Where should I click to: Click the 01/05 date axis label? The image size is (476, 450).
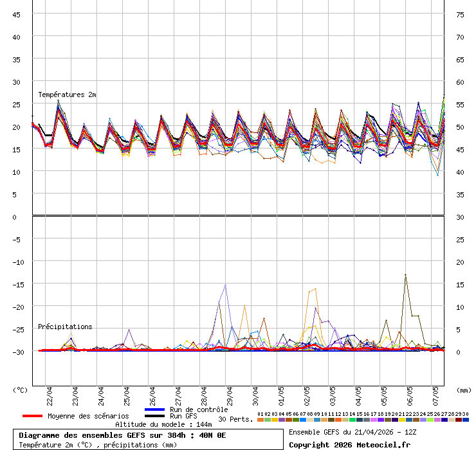click(281, 393)
